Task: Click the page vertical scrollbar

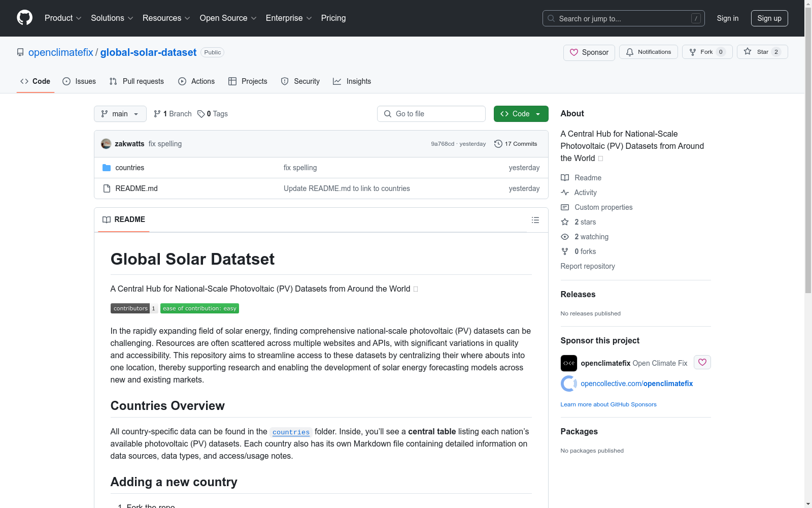Action: tap(808, 151)
